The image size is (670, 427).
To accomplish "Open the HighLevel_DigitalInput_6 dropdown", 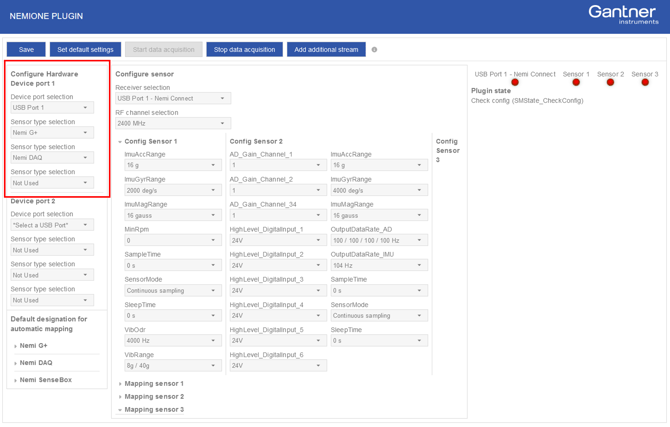I will [278, 366].
